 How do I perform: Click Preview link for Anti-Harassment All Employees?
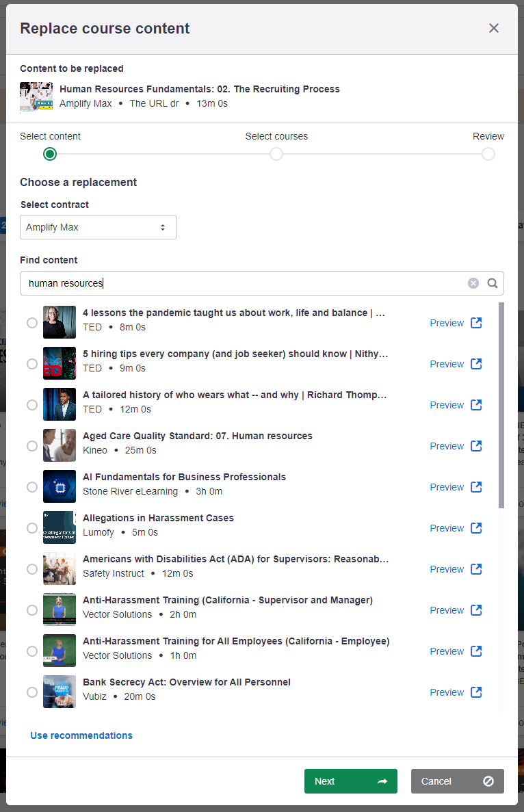click(447, 651)
